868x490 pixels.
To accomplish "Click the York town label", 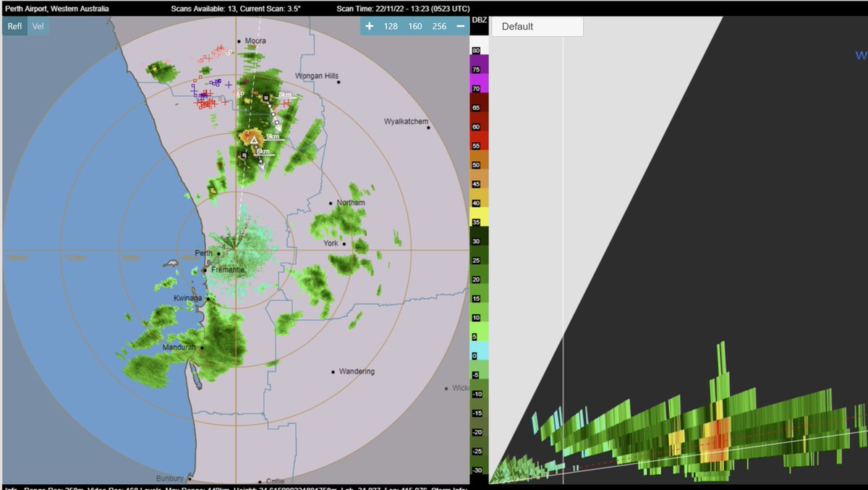I will click(331, 243).
